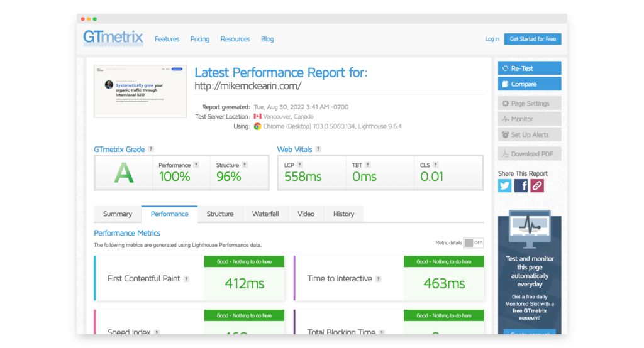Screen dimensions: 644x348
Task: Click the GTmetrix logo
Action: [x=113, y=38]
